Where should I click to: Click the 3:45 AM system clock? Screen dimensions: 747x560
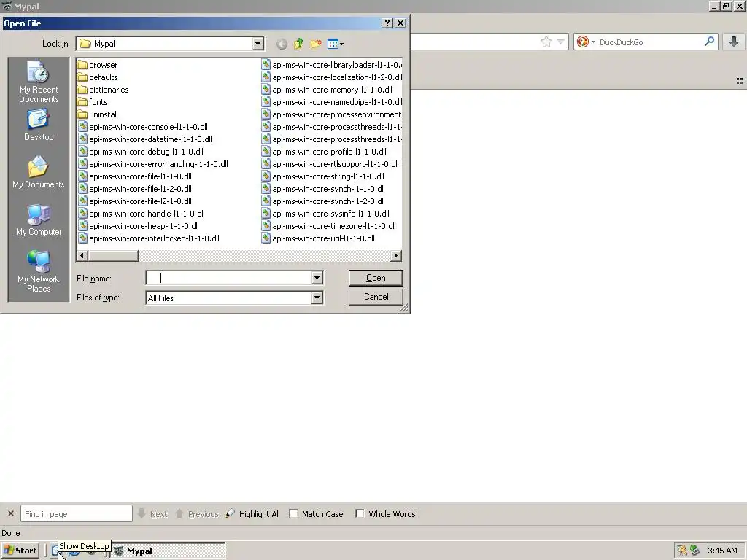tap(722, 551)
